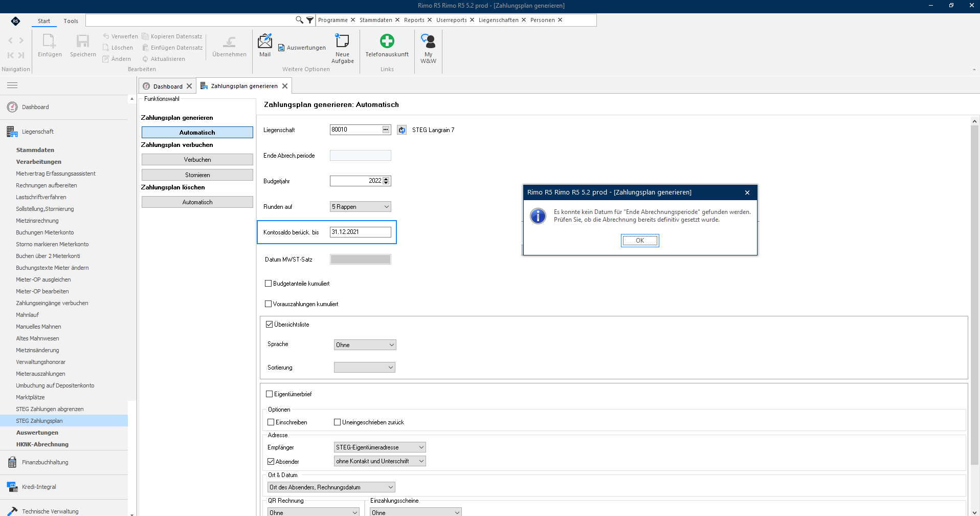Enable Budgetanteile kumuliert checkbox
The height and width of the screenshot is (516, 980).
[268, 284]
